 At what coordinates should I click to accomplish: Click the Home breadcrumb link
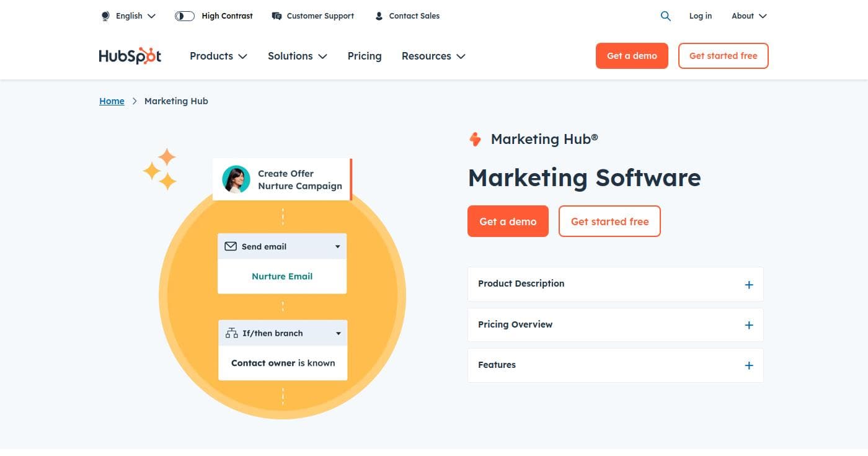click(x=112, y=101)
